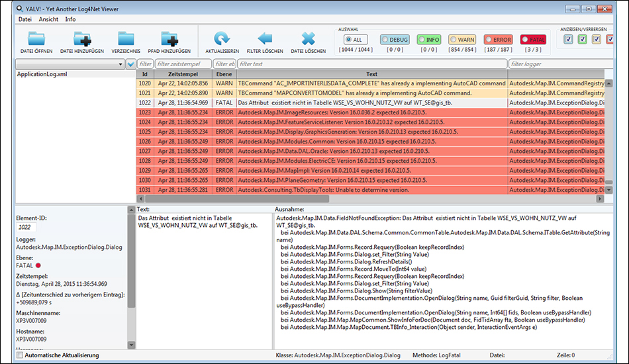
Task: Toggle the yellow show/hide checkbox
Action: click(x=597, y=39)
